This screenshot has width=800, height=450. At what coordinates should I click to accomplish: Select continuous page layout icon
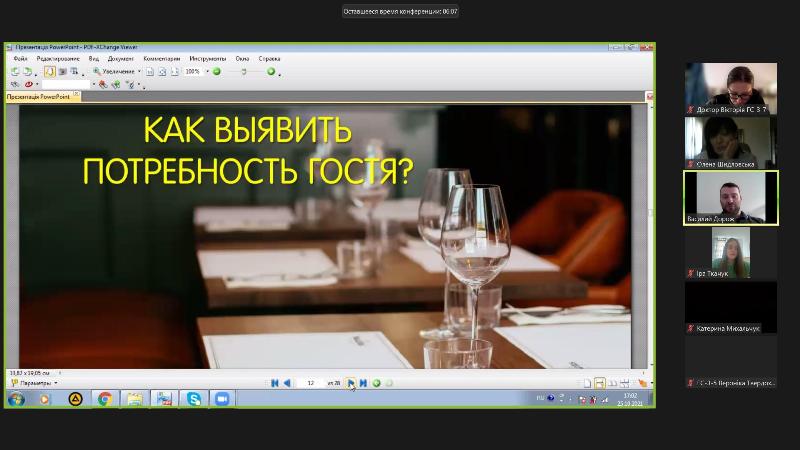click(600, 383)
